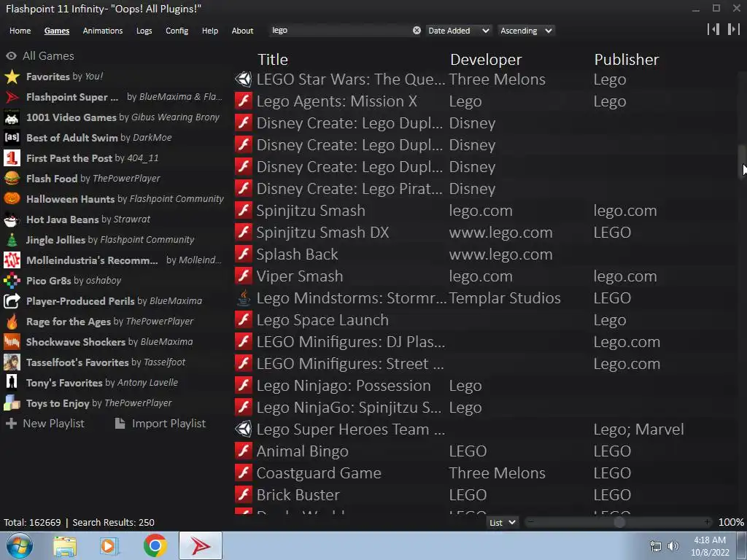Open the Windows Start button

19,545
